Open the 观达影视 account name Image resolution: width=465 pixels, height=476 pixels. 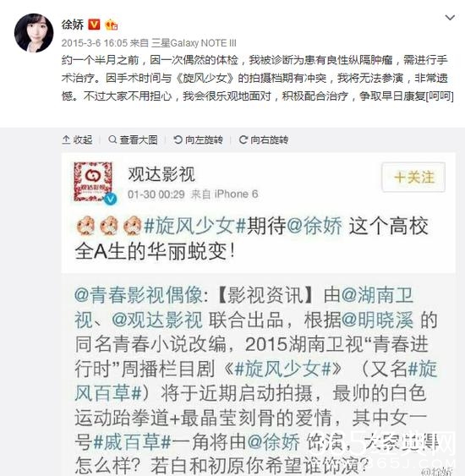[161, 174]
